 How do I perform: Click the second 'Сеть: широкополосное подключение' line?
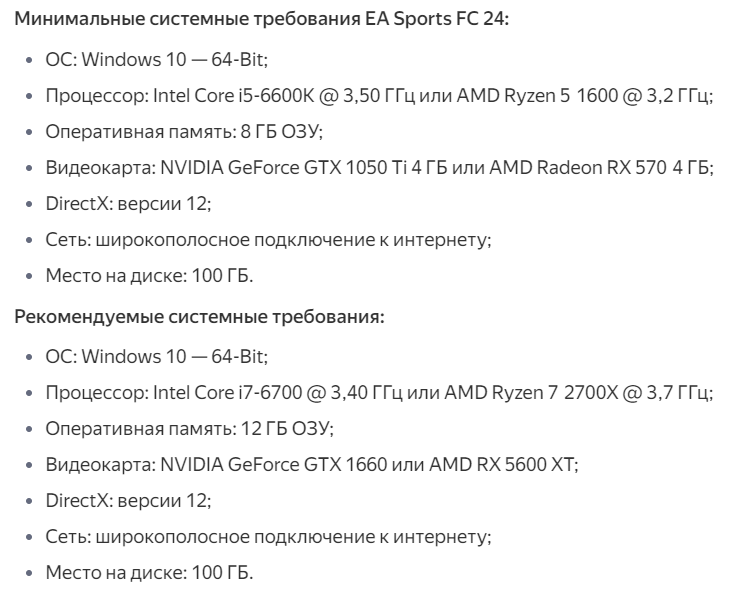pyautogui.click(x=268, y=537)
